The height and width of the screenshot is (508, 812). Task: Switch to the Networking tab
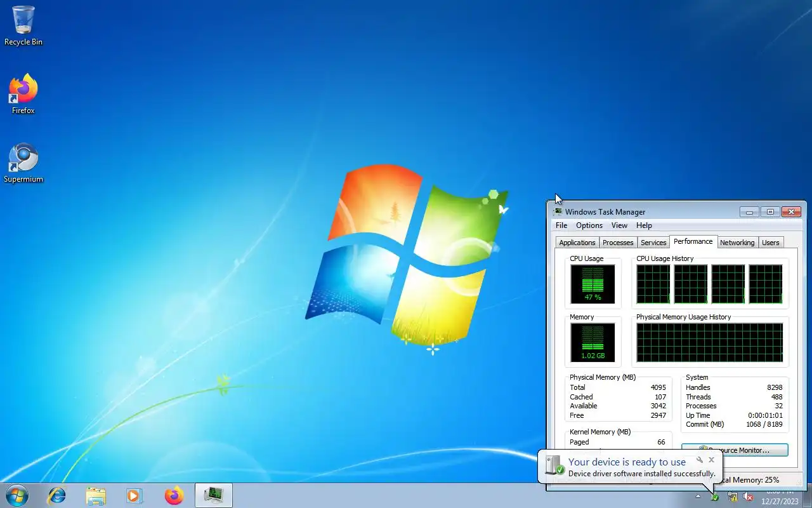(737, 243)
